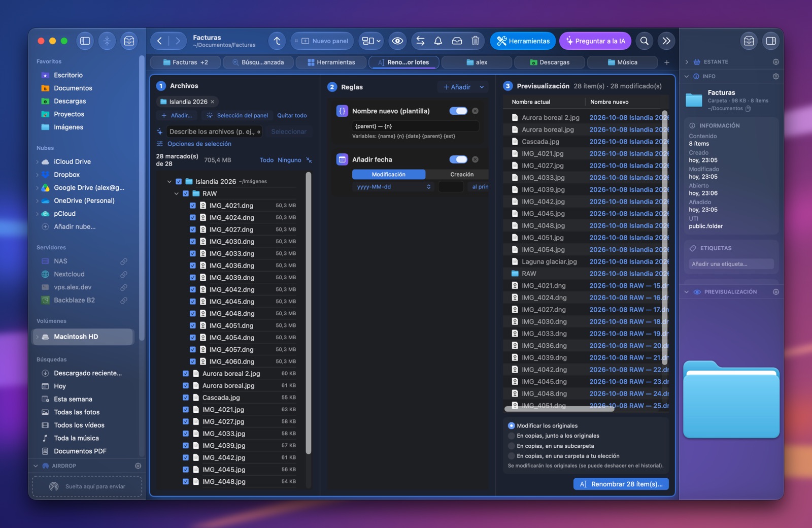Click the preview horizontal scrollbar
812x528 pixels.
point(559,409)
